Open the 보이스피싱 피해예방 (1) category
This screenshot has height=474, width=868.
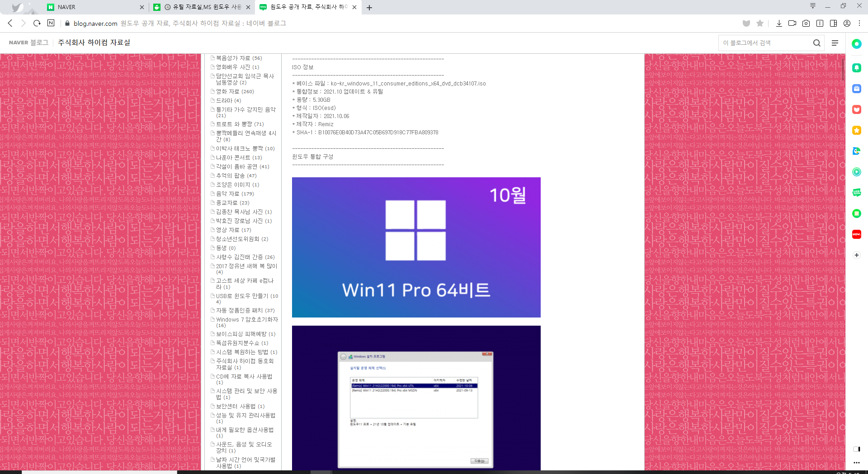(x=245, y=334)
